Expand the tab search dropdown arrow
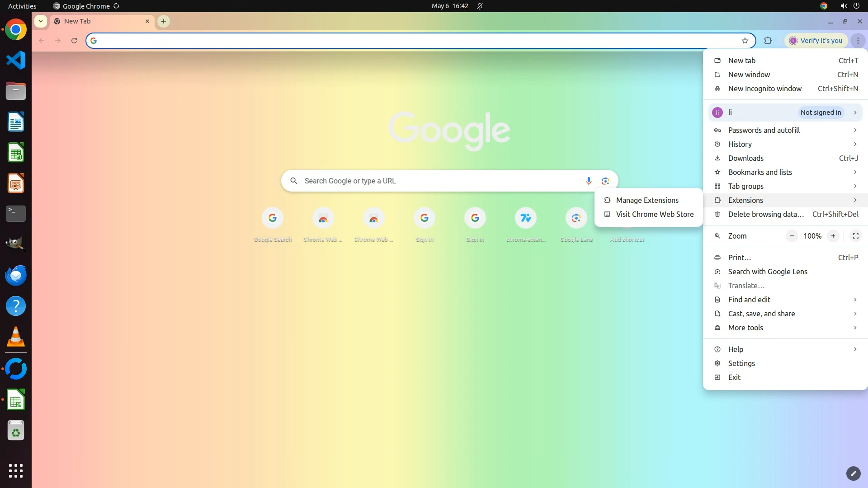Viewport: 868px width, 488px height. 41,21
